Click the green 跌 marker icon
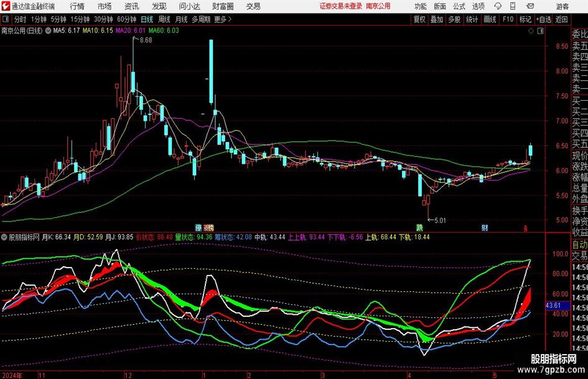Screen dimensions: 588x379 (419, 228)
